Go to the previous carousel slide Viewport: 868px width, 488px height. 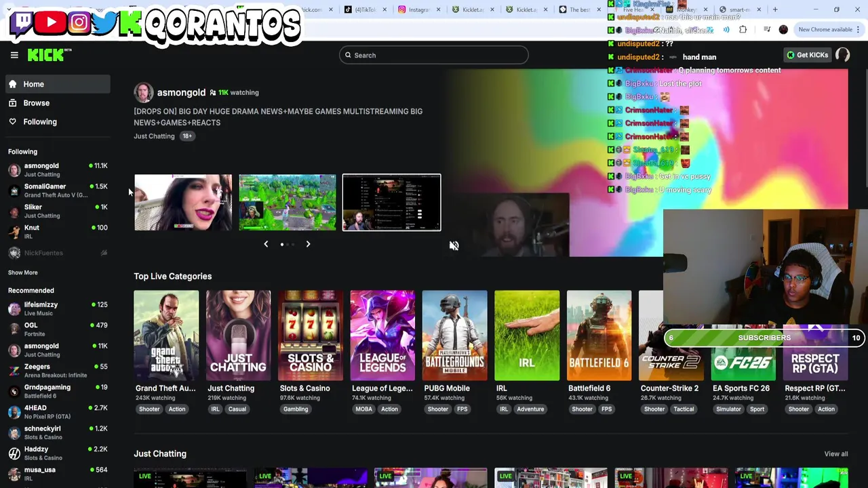click(x=266, y=244)
